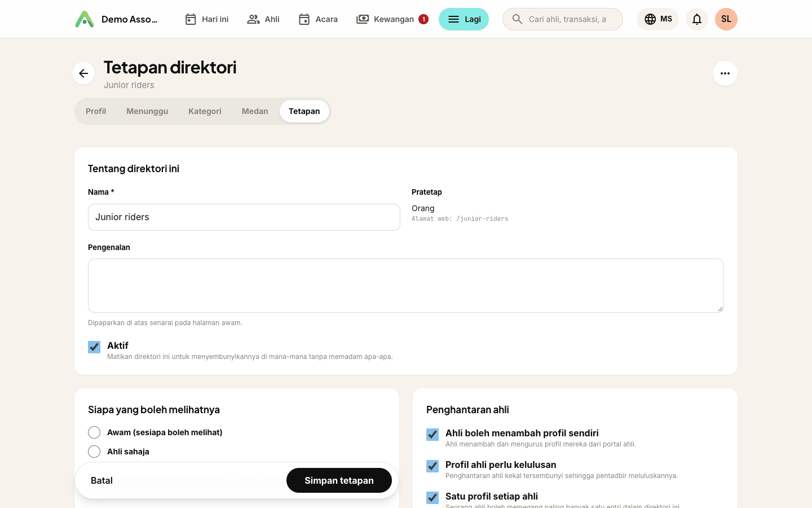Go to Ahli members section
Image resolution: width=812 pixels, height=508 pixels.
point(263,19)
